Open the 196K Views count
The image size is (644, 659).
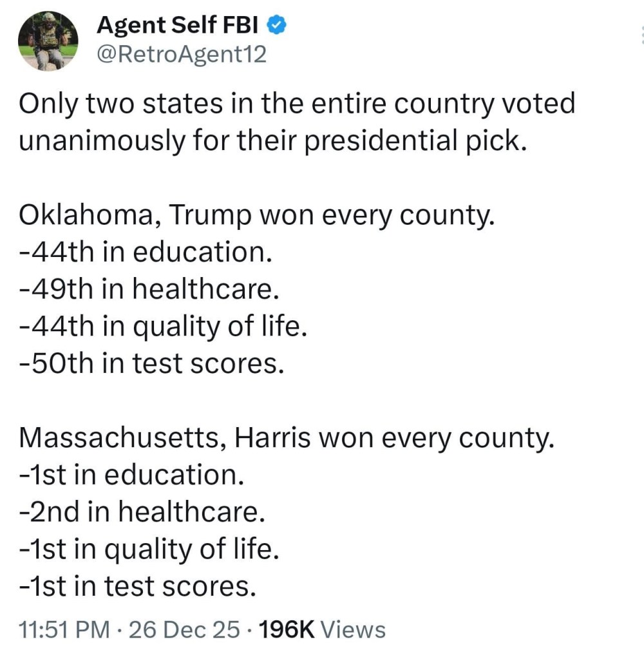(x=321, y=629)
